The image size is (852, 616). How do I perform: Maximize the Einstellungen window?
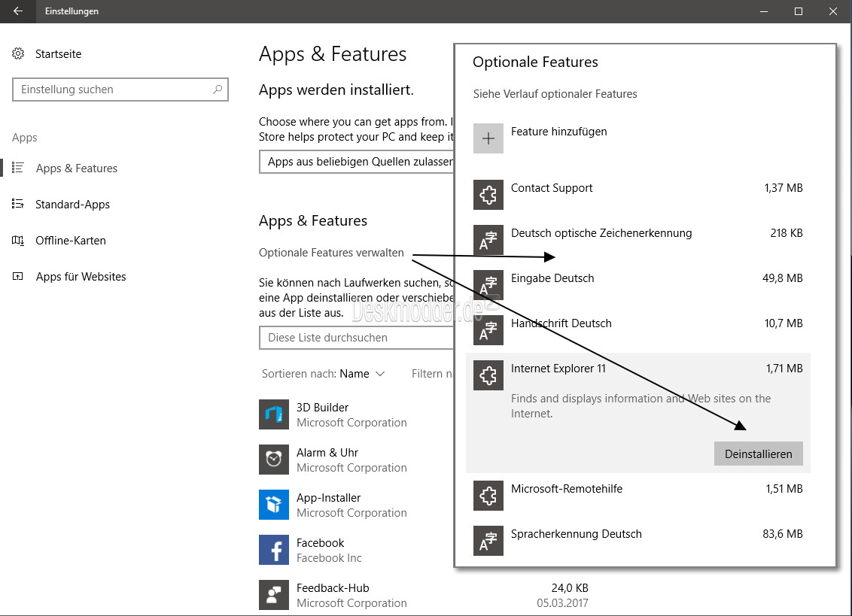(799, 11)
